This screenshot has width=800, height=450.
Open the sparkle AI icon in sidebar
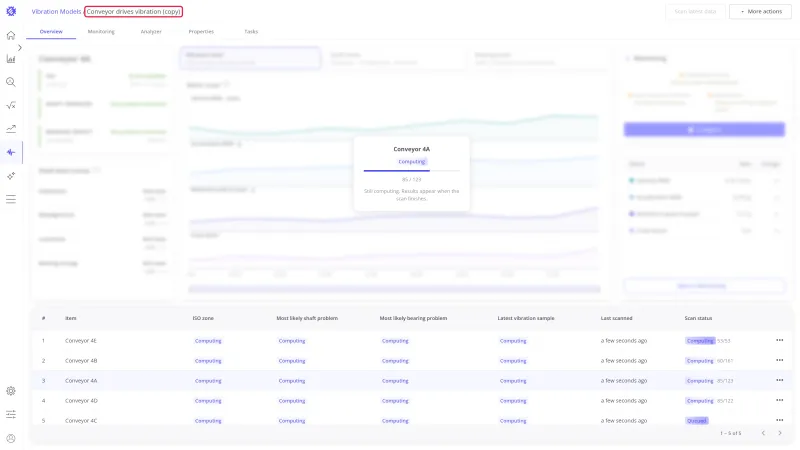(11, 176)
